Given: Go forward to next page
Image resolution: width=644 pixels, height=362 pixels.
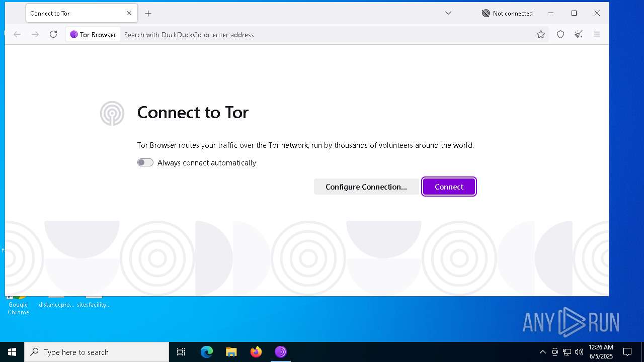Looking at the screenshot, I should click(35, 34).
